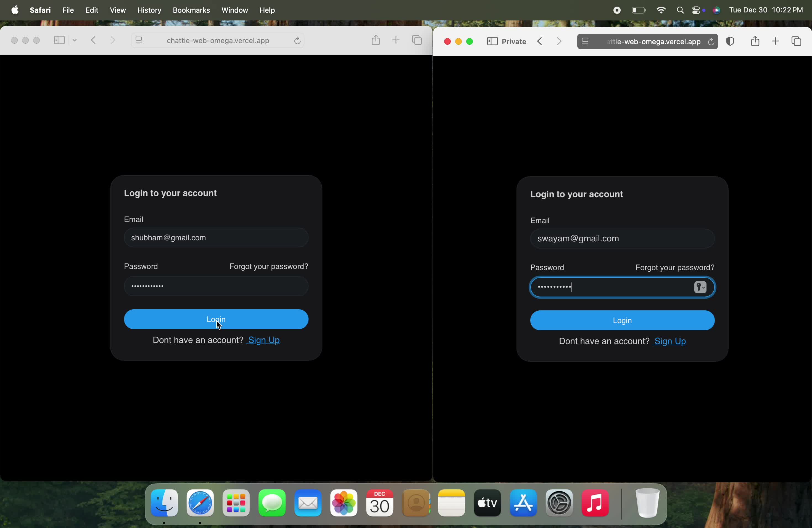812x528 pixels.
Task: Open Mail from the Dock
Action: [x=308, y=503]
